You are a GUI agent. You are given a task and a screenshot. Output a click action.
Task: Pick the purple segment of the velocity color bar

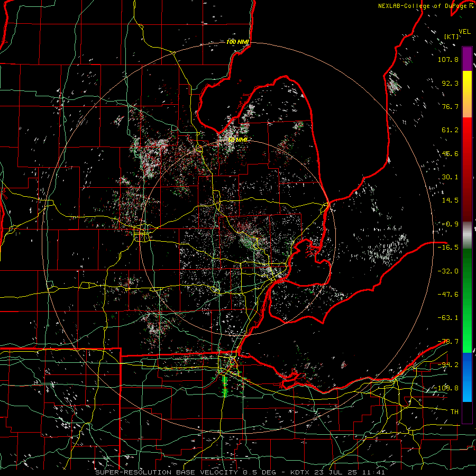pyautogui.click(x=467, y=59)
